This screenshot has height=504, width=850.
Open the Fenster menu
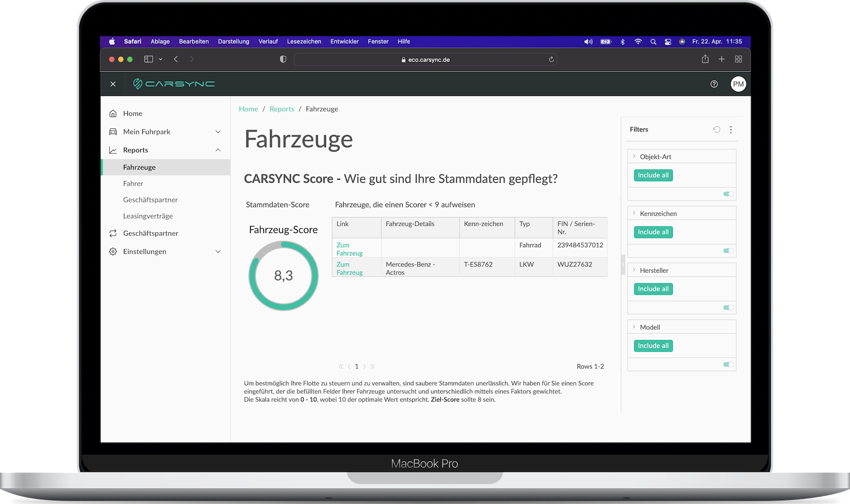coord(378,42)
